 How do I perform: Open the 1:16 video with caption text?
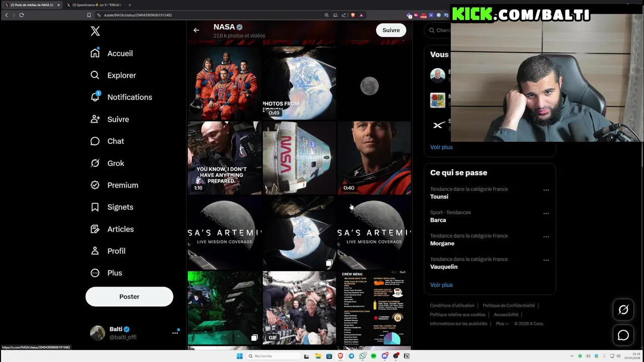pyautogui.click(x=224, y=158)
